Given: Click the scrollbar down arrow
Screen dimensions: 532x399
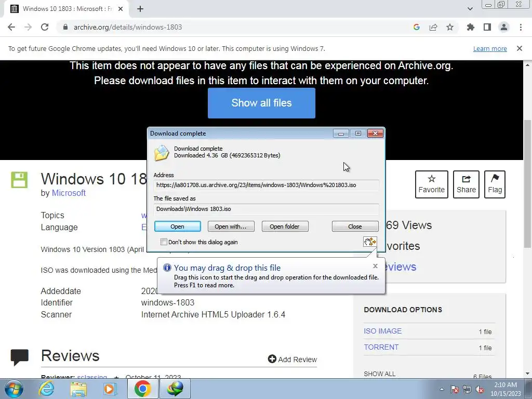Looking at the screenshot, I should [528, 374].
